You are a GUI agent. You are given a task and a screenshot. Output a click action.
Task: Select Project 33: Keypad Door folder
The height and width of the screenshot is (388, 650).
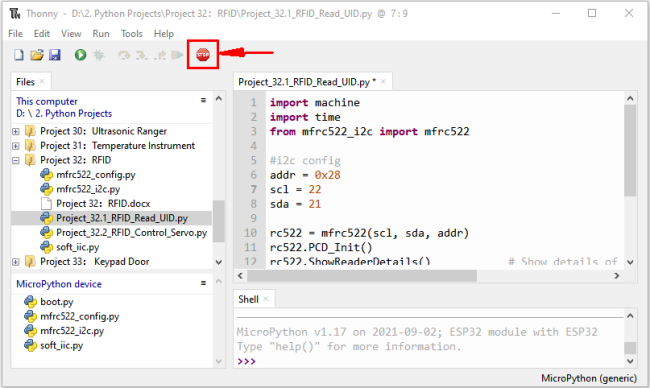tap(95, 262)
